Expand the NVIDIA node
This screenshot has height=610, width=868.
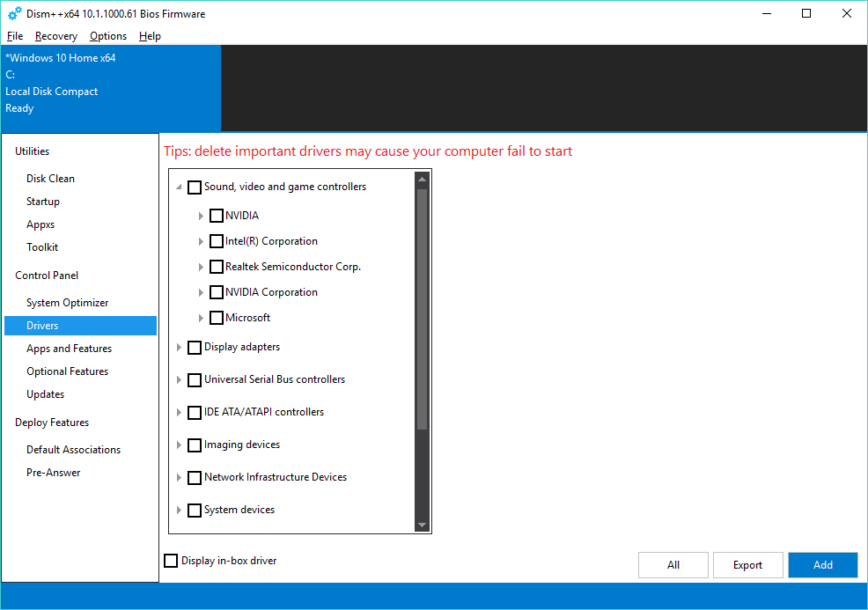pyautogui.click(x=201, y=216)
